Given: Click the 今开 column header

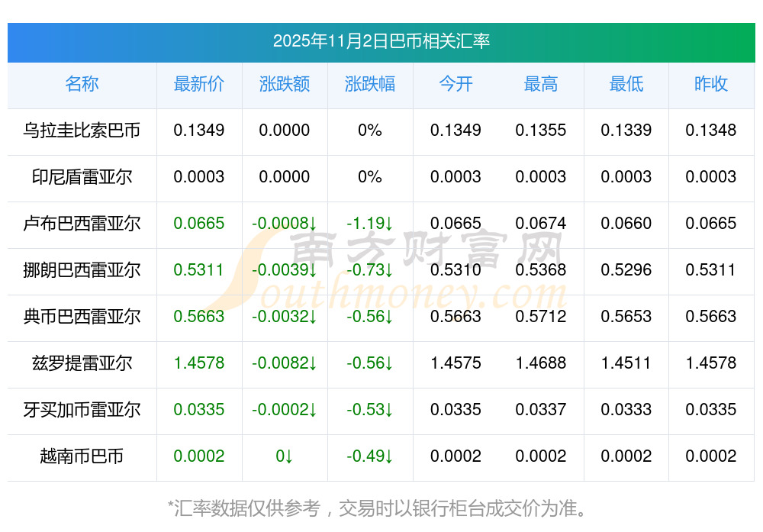Looking at the screenshot, I should (456, 84).
